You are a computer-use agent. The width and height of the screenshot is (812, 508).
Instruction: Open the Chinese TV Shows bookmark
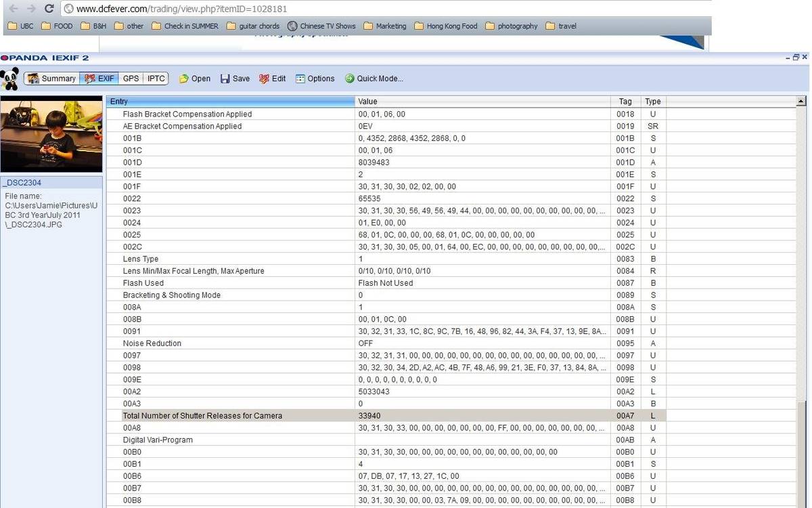(x=321, y=26)
